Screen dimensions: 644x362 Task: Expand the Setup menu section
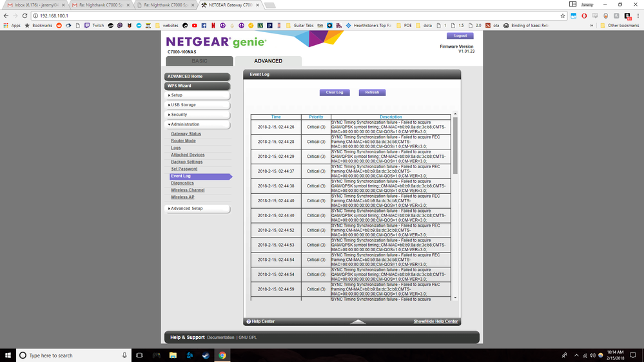(197, 95)
